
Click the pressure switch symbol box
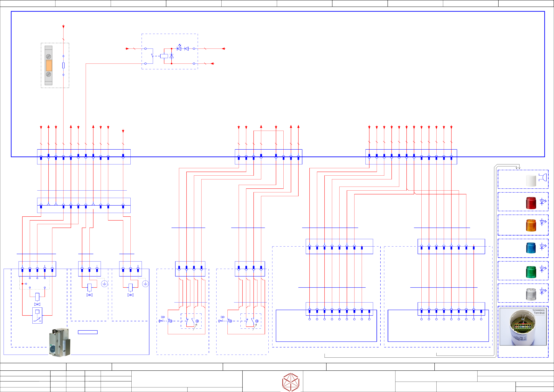37,315
